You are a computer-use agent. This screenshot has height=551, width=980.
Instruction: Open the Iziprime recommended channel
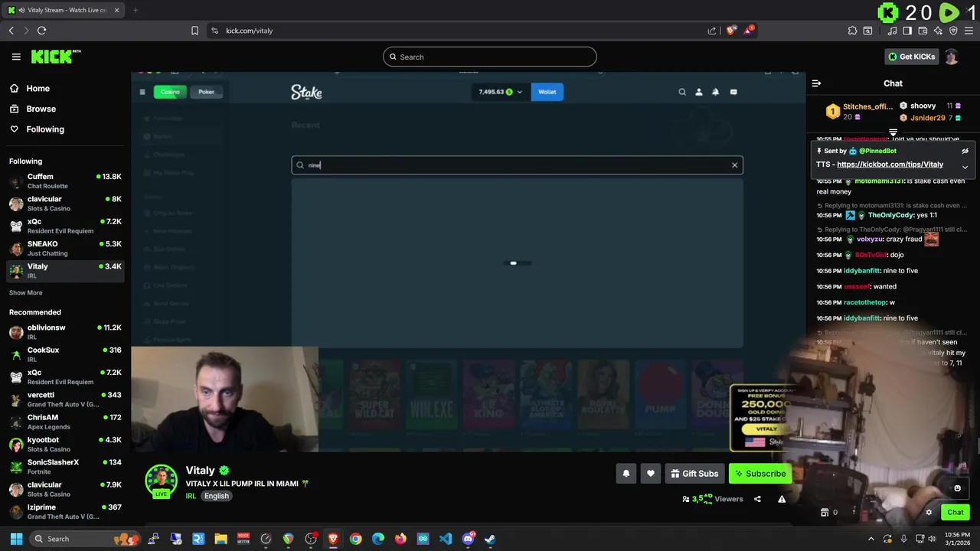click(65, 511)
